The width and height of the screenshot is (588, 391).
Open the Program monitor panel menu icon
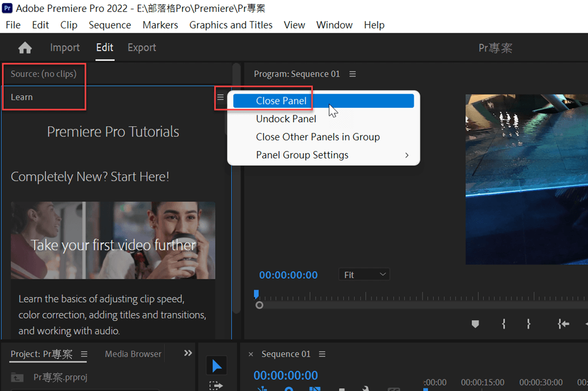tap(352, 74)
